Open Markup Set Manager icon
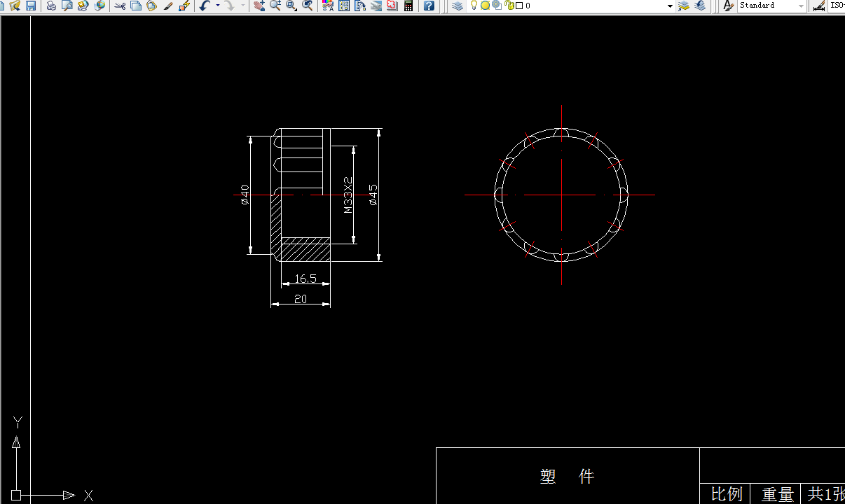This screenshot has height=504, width=845. (x=392, y=6)
